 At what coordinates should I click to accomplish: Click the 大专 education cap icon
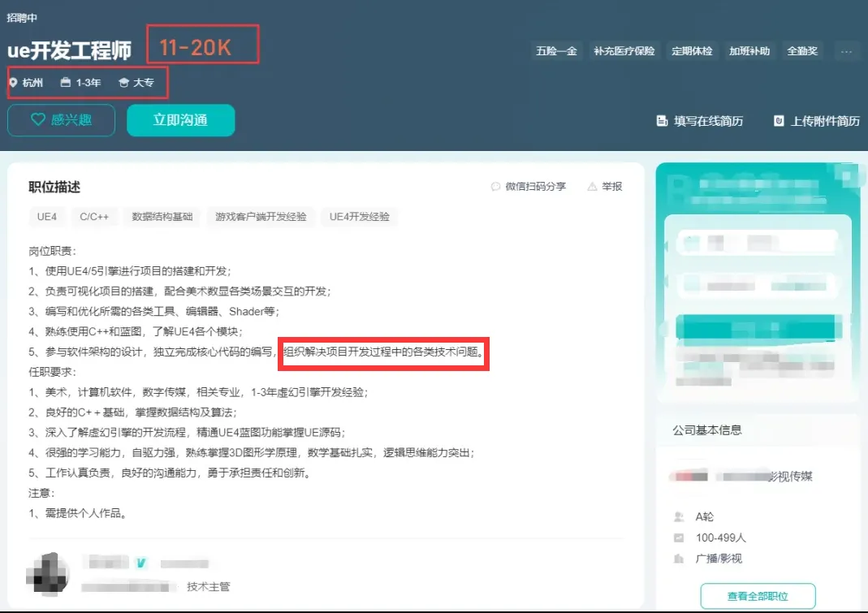pyautogui.click(x=123, y=83)
